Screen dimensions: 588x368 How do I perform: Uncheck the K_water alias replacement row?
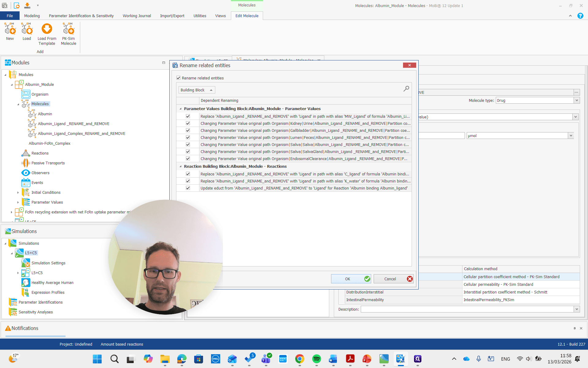(x=188, y=181)
